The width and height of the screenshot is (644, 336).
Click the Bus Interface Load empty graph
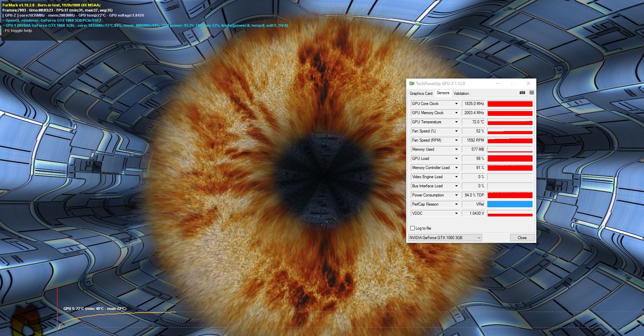(510, 186)
